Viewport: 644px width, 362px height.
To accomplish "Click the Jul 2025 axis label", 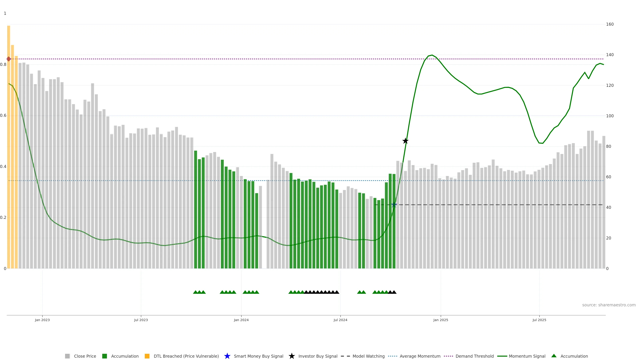I will click(539, 320).
